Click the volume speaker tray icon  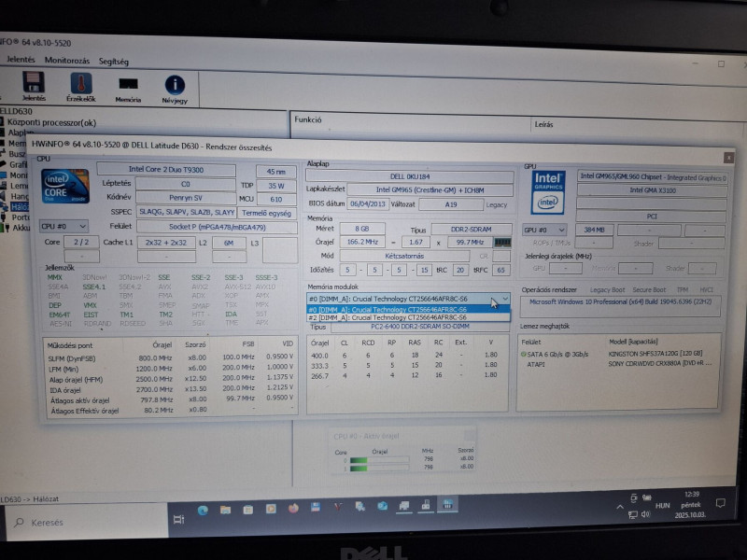(x=646, y=514)
